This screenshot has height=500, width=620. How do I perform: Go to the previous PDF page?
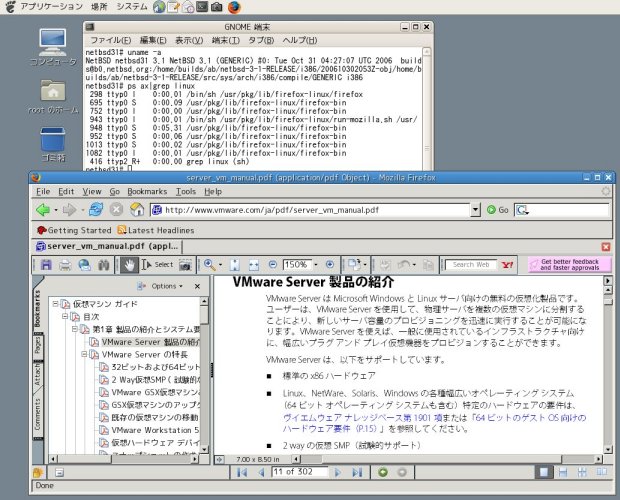coord(261,472)
